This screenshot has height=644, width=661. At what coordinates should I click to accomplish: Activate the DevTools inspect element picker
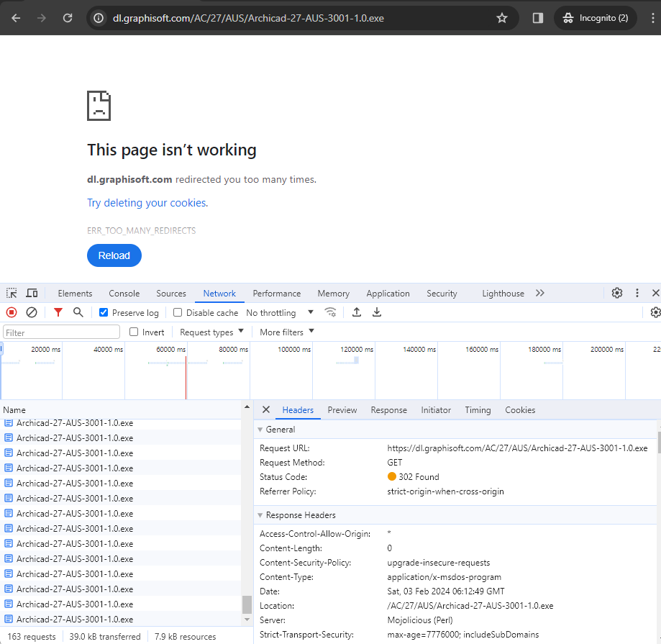click(x=12, y=293)
